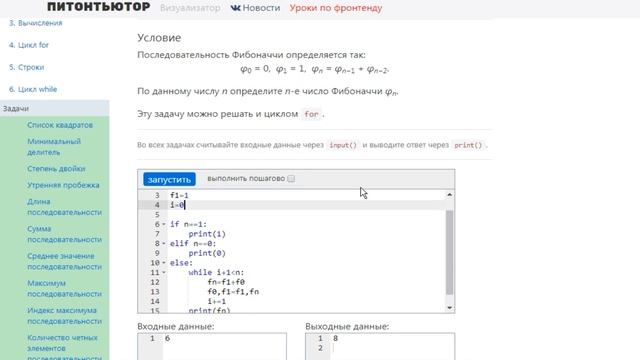Click the code line print(1)

(207, 234)
